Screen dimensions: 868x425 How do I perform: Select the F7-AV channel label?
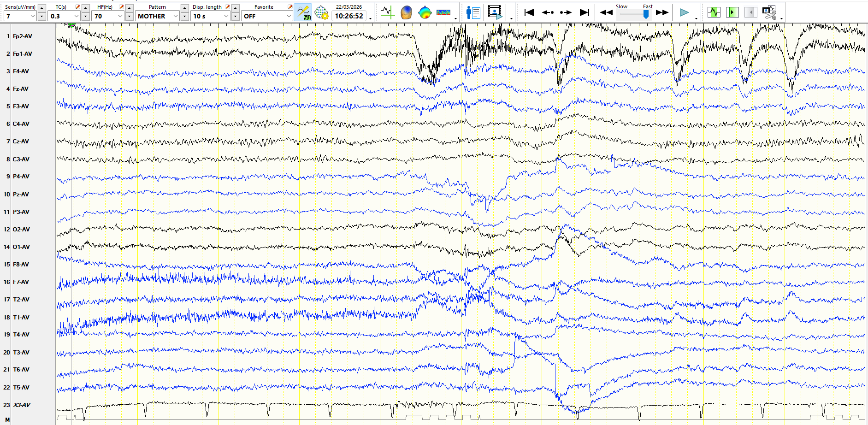(x=21, y=282)
